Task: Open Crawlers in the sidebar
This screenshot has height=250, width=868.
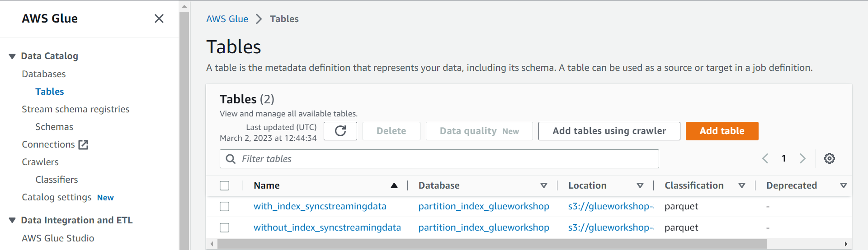Action: [40, 162]
